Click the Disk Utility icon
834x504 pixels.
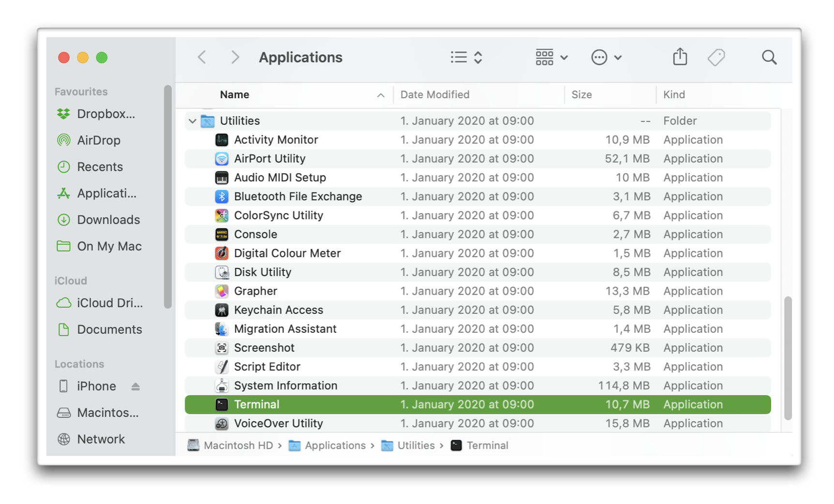(x=222, y=272)
